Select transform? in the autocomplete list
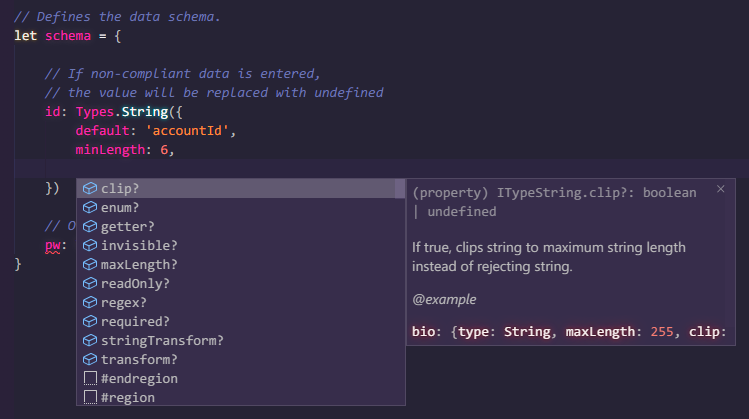 click(x=139, y=359)
